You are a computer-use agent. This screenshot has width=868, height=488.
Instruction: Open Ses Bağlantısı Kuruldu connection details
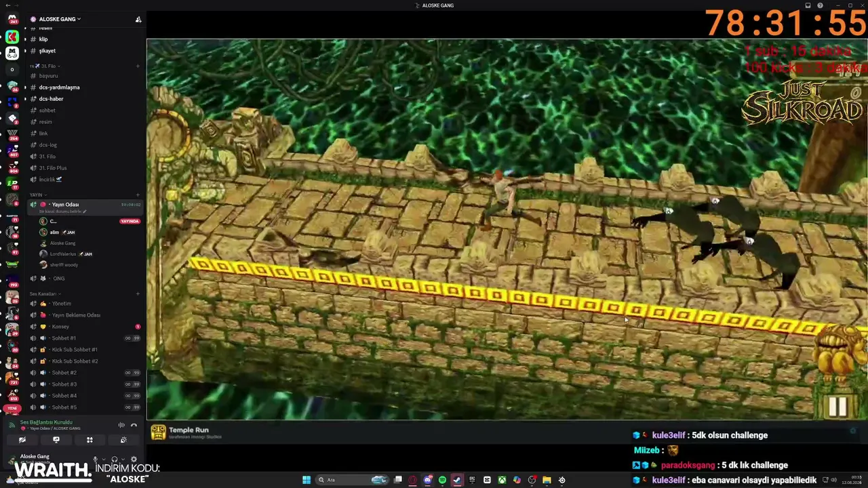46,422
